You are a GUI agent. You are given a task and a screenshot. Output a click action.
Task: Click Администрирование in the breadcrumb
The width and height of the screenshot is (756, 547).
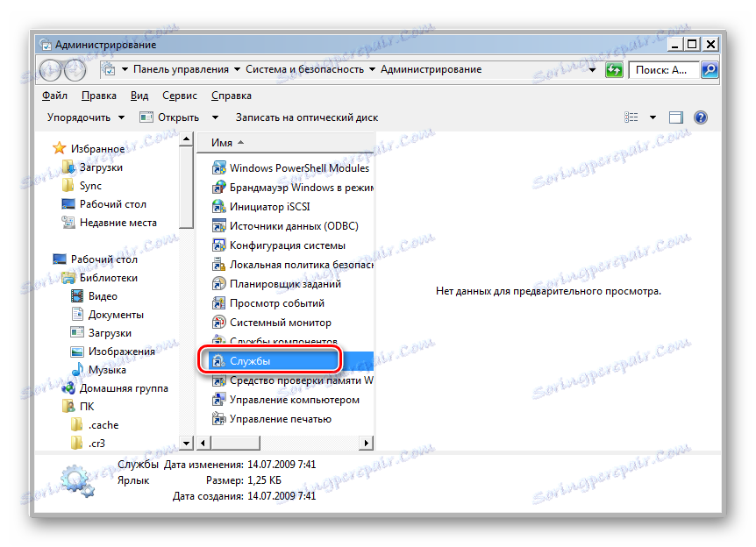coord(431,69)
